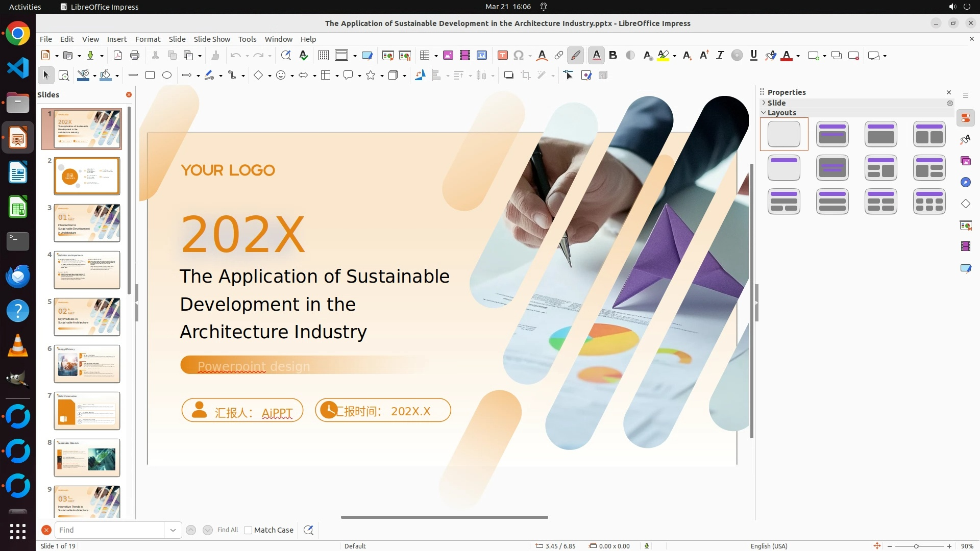Click the zoom slider in status bar
The height and width of the screenshot is (551, 980).
pos(916,546)
